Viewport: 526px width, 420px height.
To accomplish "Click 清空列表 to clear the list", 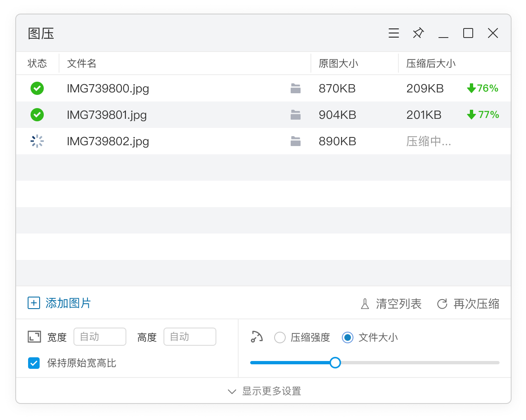I will pos(391,304).
